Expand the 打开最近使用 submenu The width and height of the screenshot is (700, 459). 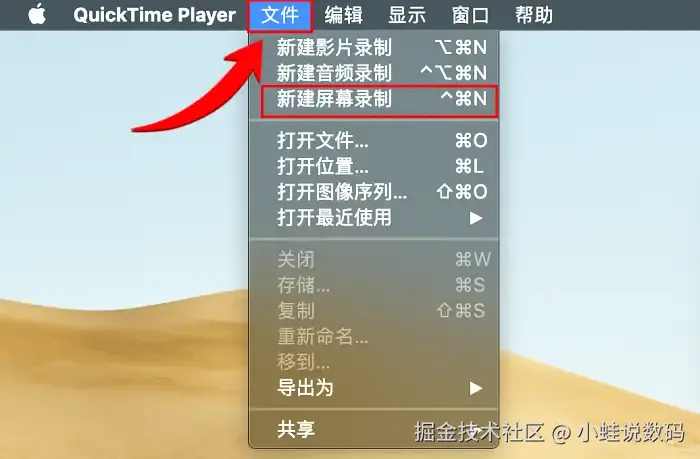point(374,218)
